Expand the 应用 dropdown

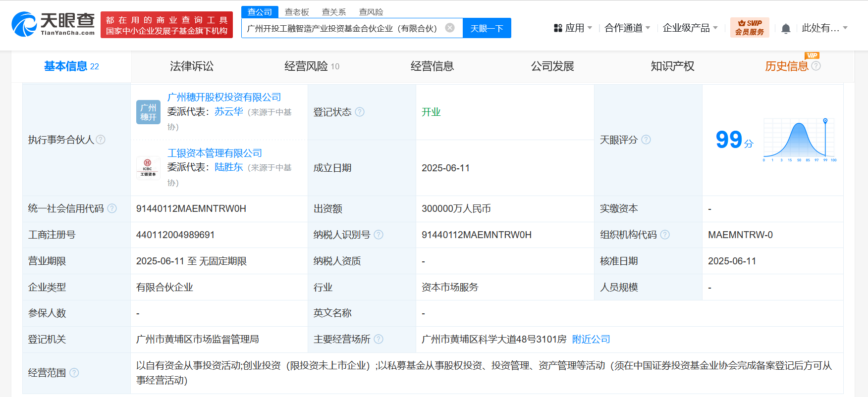point(590,28)
